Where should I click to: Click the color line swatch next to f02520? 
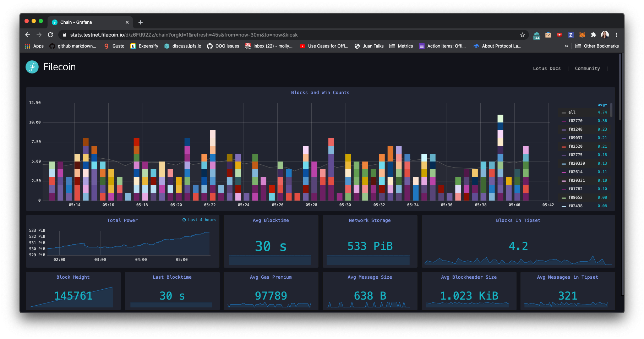564,146
